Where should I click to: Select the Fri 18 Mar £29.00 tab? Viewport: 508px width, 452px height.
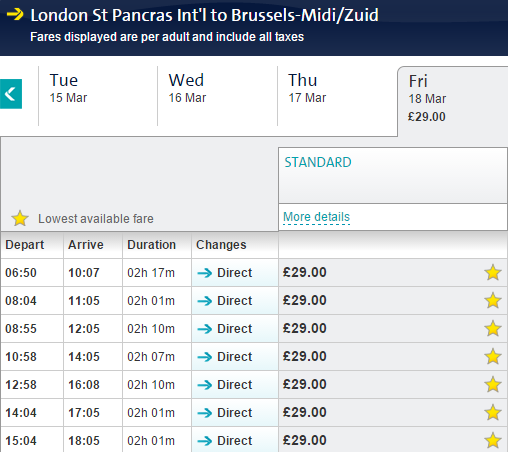[453, 100]
